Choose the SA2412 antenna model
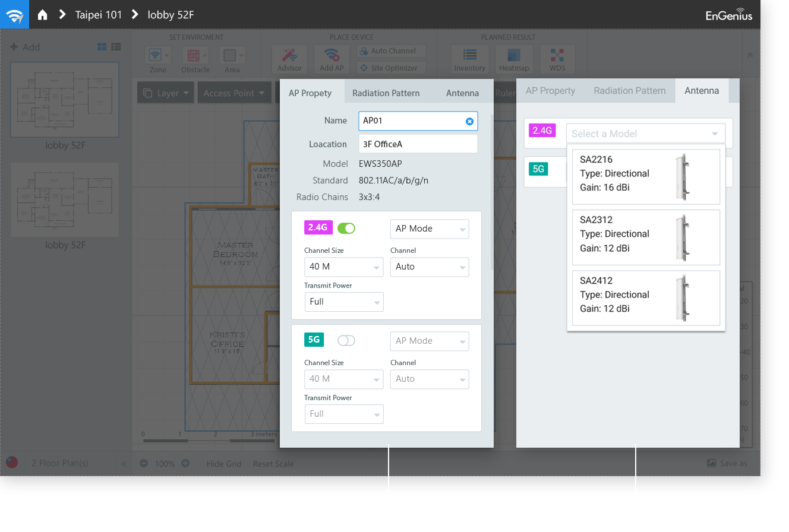The height and width of the screenshot is (532, 789). click(x=646, y=298)
